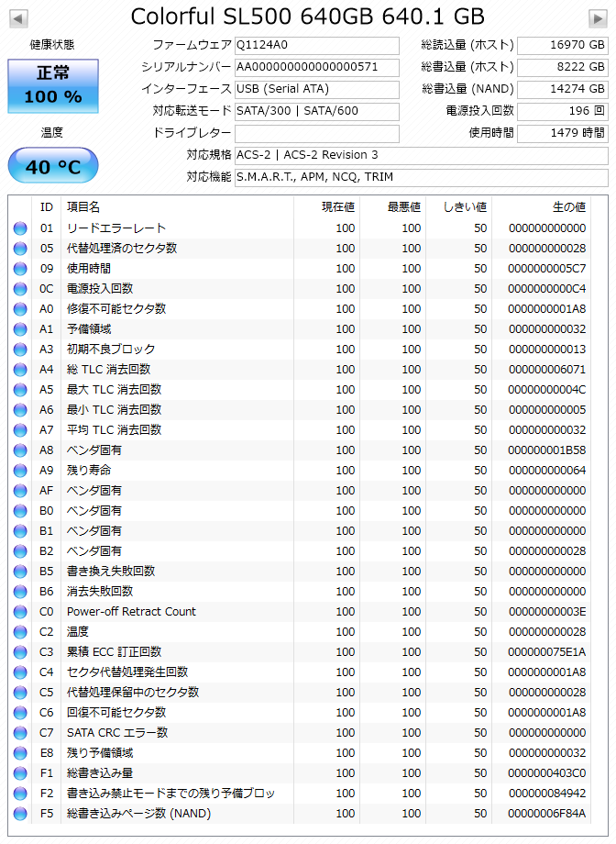616x844 pixels.
Task: Click status icon for C2 温度 row
Action: coord(20,632)
